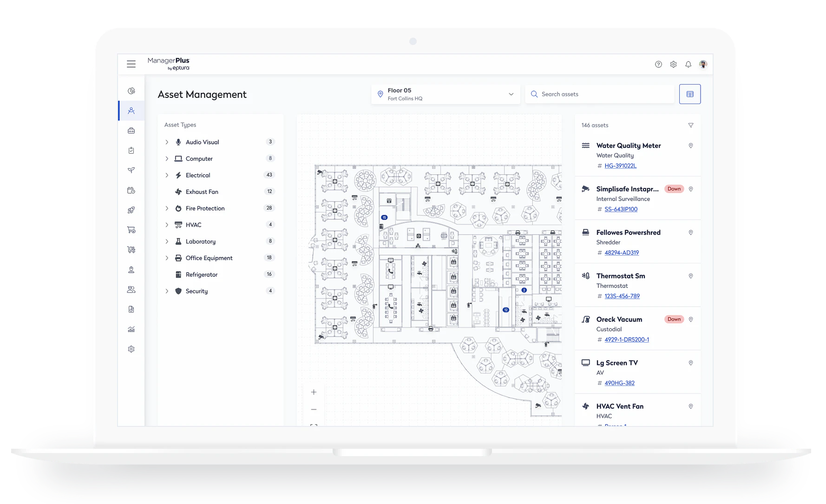Select the dashboard pie chart icon in sidebar
The height and width of the screenshot is (504, 826).
tap(131, 90)
